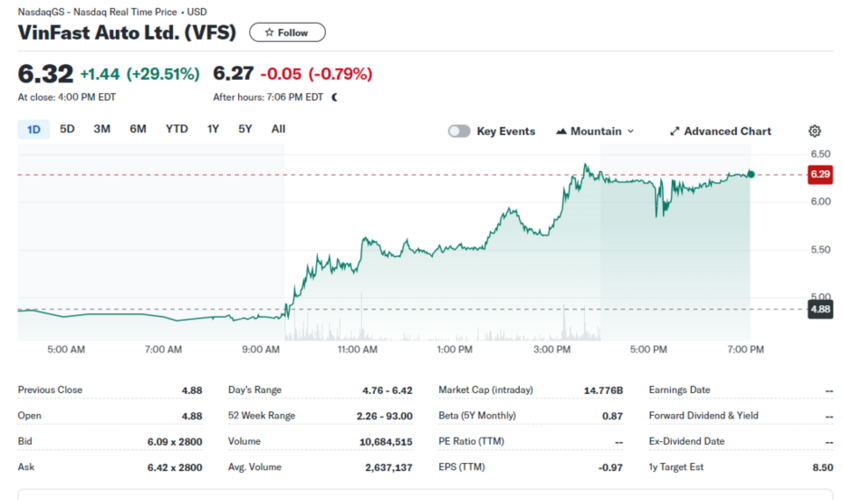
Task: Click the after hours price 6.27
Action: click(x=233, y=73)
